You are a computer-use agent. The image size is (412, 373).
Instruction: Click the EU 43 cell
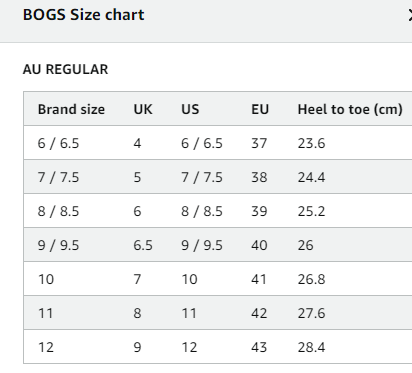pos(259,347)
